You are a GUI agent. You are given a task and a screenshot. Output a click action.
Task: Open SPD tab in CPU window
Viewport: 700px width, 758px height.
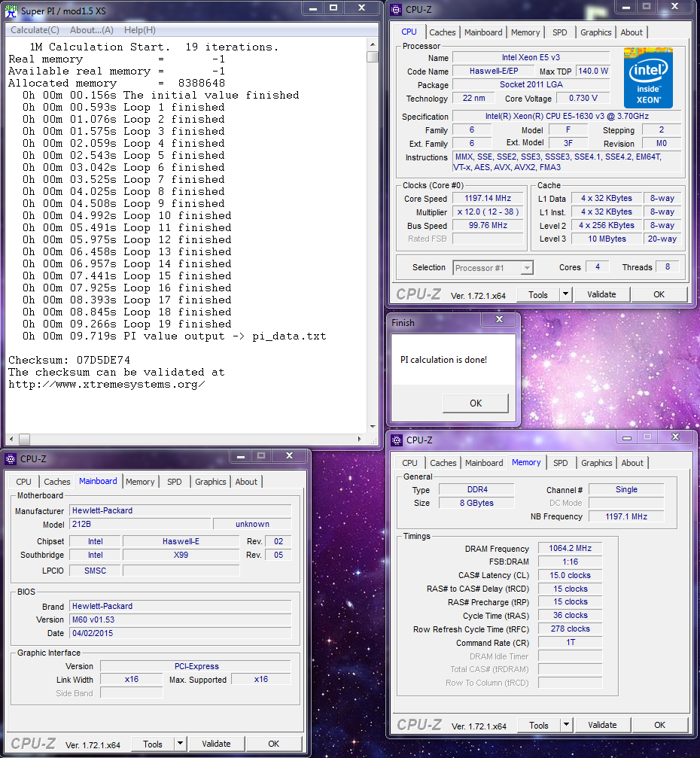click(560, 32)
